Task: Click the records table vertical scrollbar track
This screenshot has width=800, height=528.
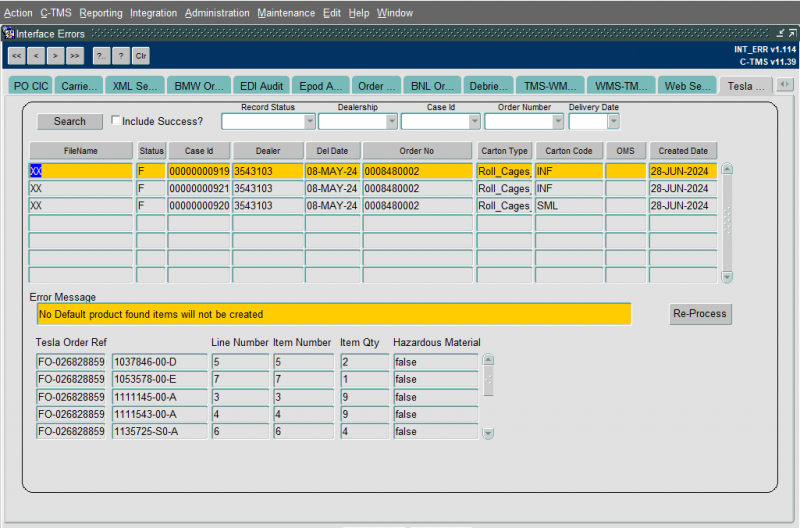Action: pos(728,223)
